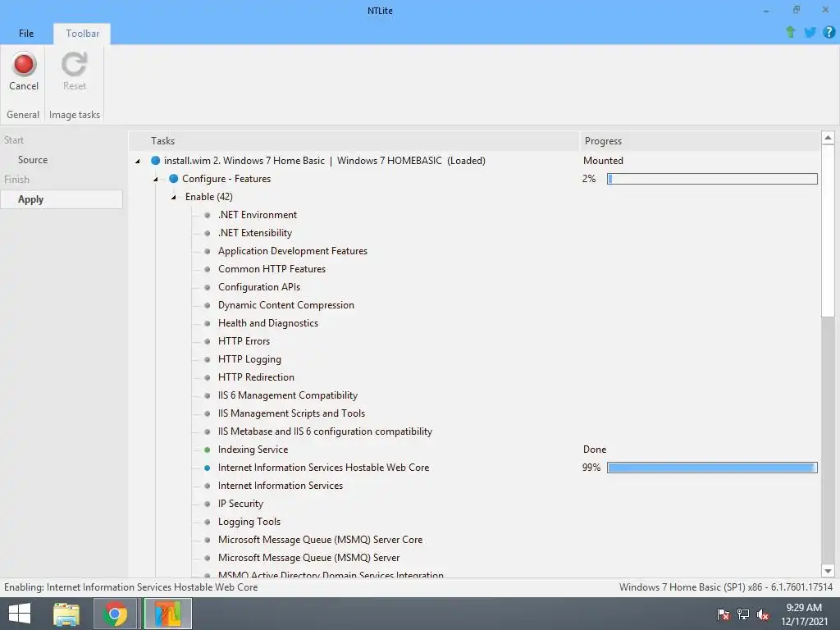Open File Explorer from the taskbar
The width and height of the screenshot is (840, 630).
coord(66,614)
